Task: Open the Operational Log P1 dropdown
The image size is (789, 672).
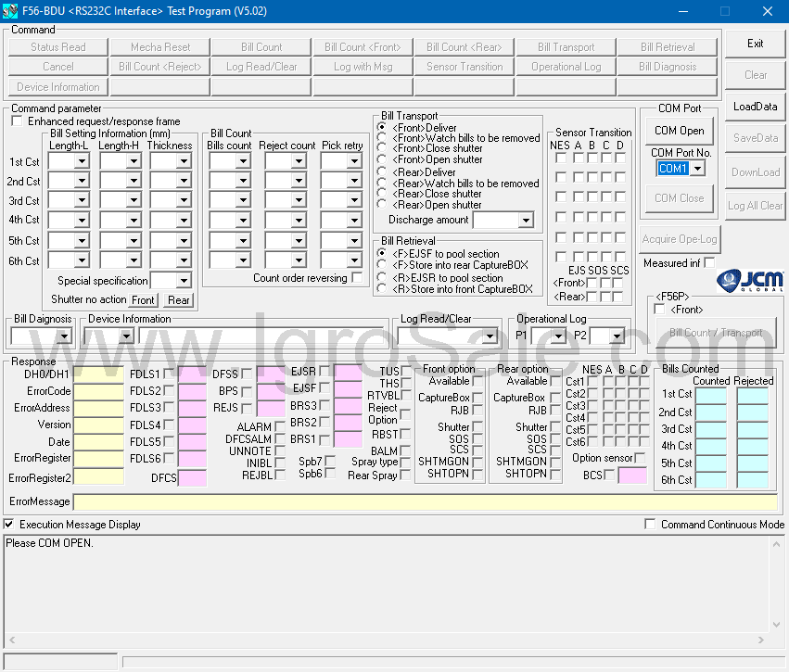Action: point(558,336)
